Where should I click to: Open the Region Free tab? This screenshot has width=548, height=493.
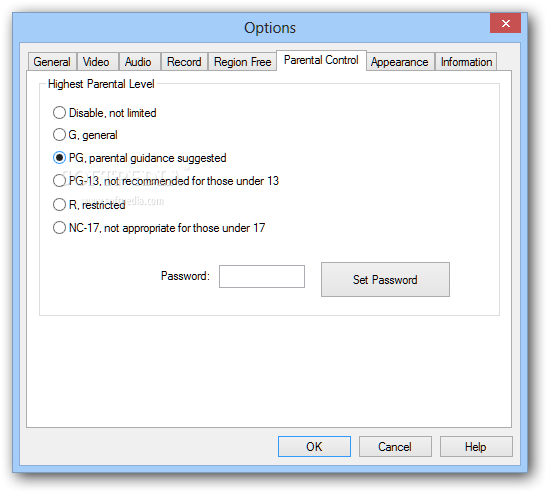[242, 62]
